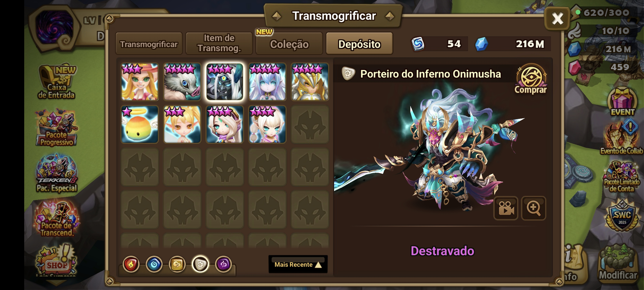Toggle the fire element filter
The height and width of the screenshot is (290, 644).
pyautogui.click(x=131, y=264)
